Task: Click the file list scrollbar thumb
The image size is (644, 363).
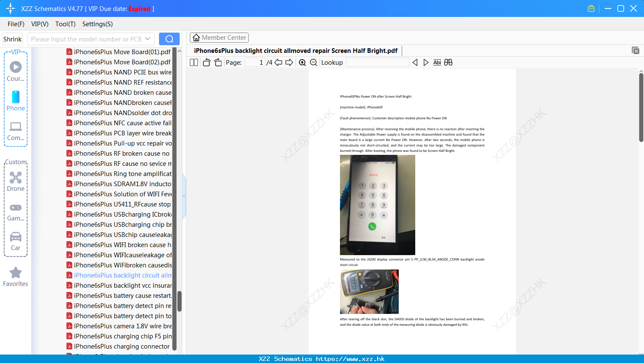Action: tap(179, 301)
